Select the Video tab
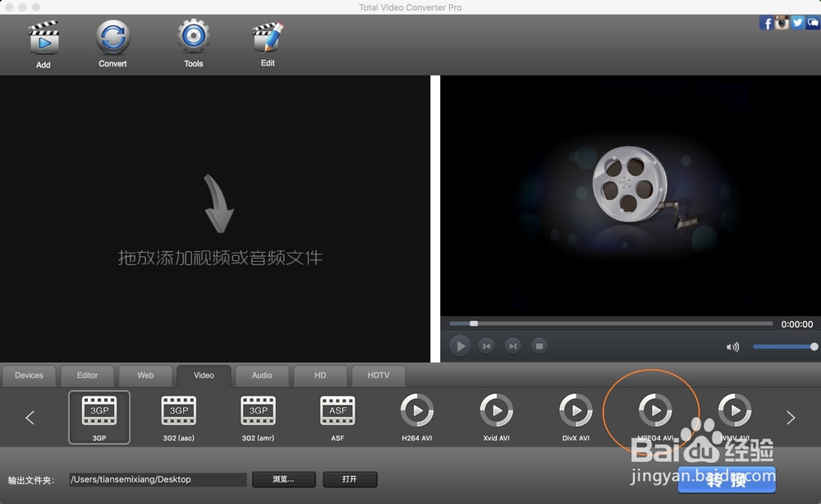Image resolution: width=821 pixels, height=504 pixels. click(x=204, y=375)
